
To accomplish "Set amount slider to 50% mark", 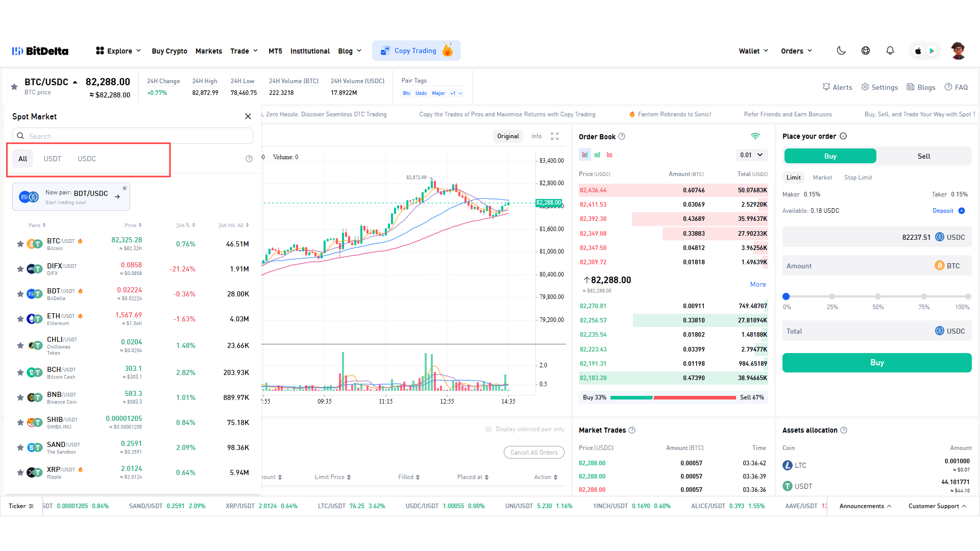I will pyautogui.click(x=878, y=296).
